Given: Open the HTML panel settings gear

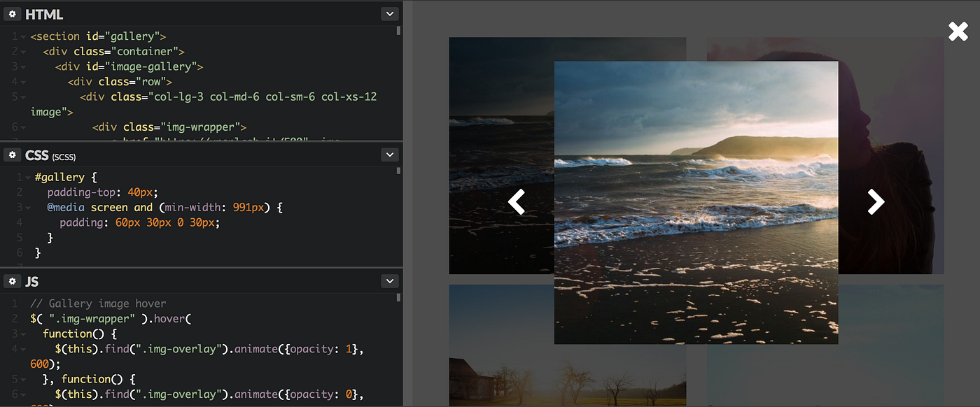Looking at the screenshot, I should coord(13,13).
